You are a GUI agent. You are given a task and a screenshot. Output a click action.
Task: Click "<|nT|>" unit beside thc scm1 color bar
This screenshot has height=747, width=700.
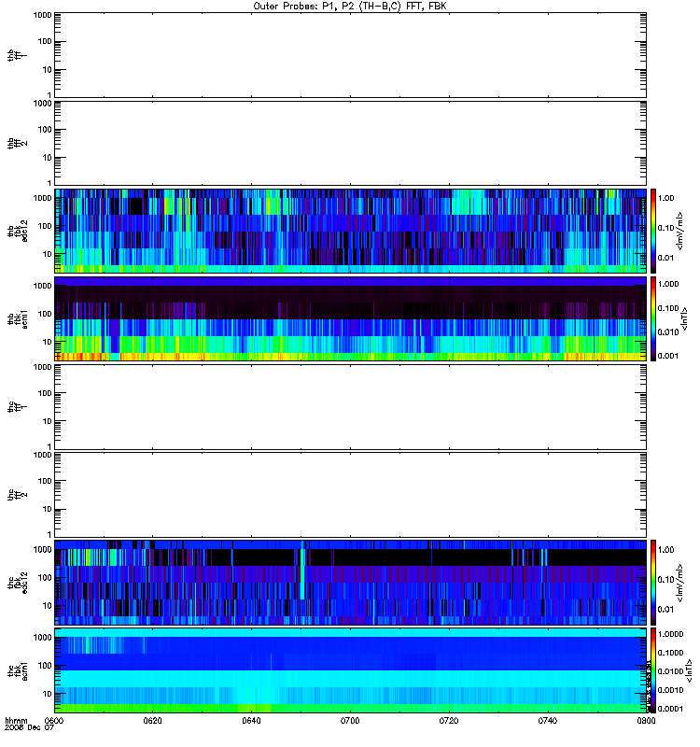pyautogui.click(x=688, y=670)
